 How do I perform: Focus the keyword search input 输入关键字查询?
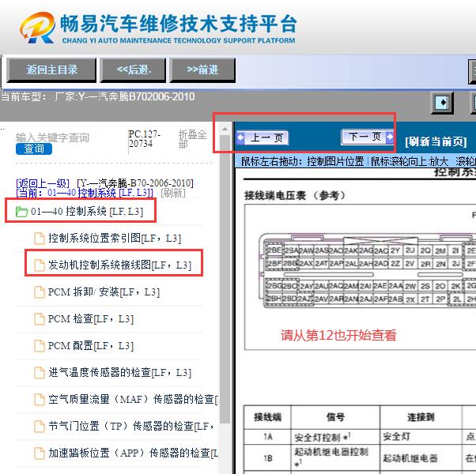(52, 137)
